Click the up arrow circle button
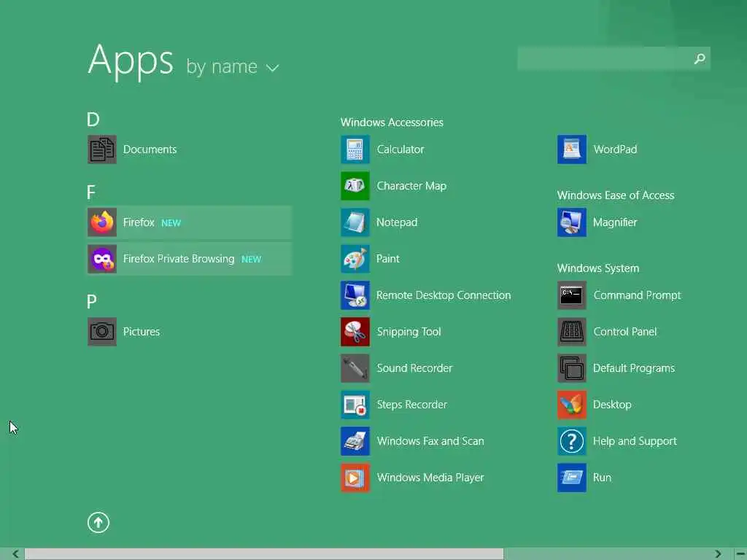This screenshot has width=747, height=560. 98,522
